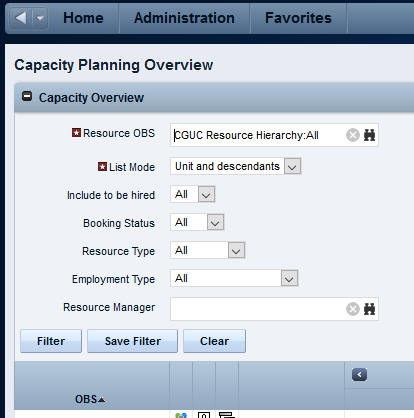Open Resource OBS browse binoculars

point(369,135)
